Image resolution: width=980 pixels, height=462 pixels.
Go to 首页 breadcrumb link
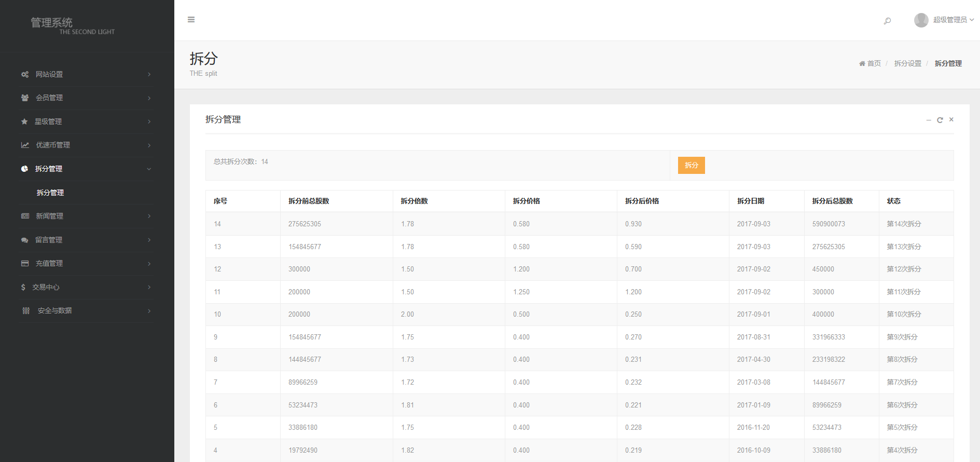point(874,63)
